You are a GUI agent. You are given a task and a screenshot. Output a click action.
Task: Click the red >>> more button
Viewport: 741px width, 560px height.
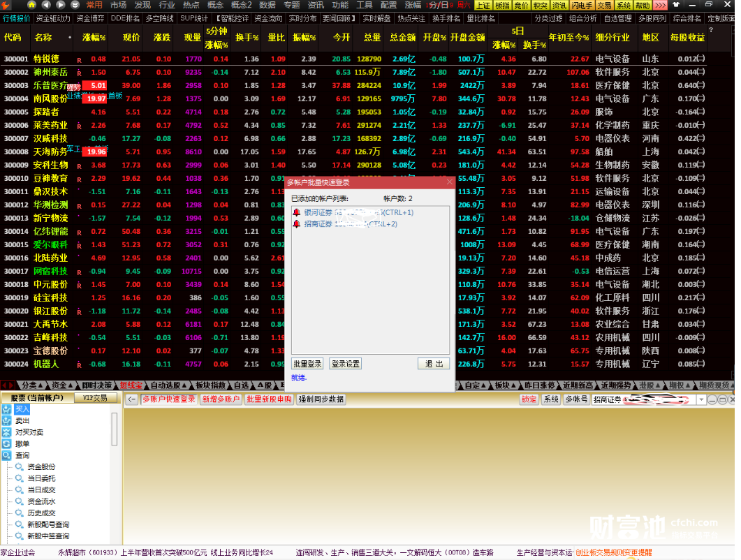pyautogui.click(x=660, y=5)
